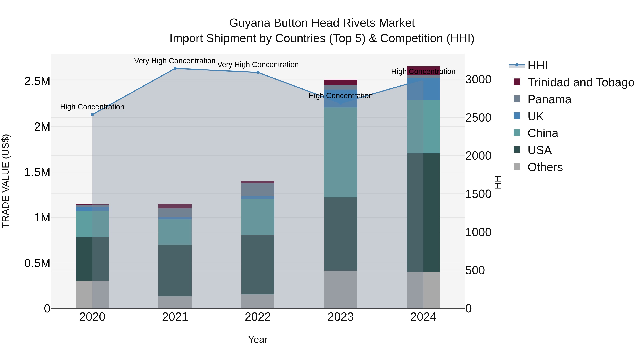Click the HHI data point for 2020

pos(92,114)
